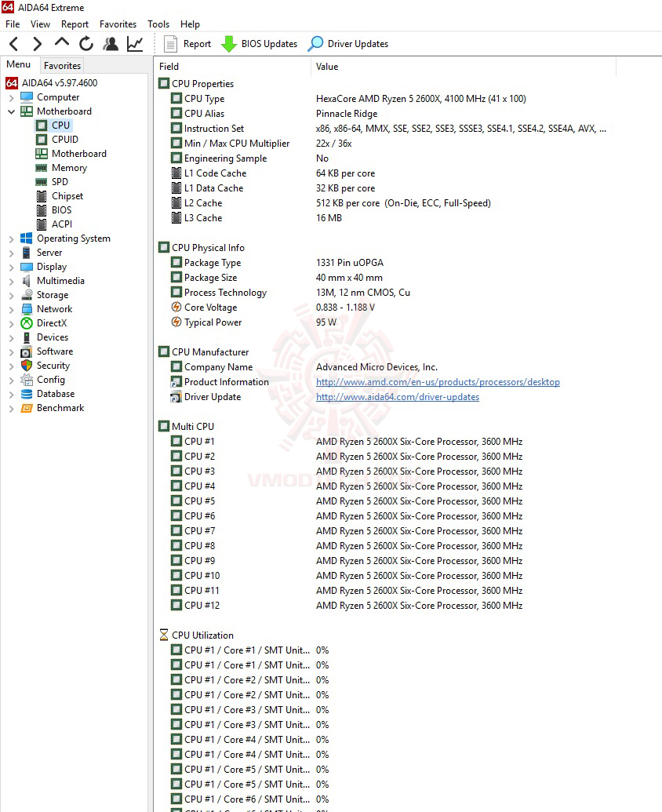Switch to the Favorites tab in the sidebar

[x=62, y=66]
